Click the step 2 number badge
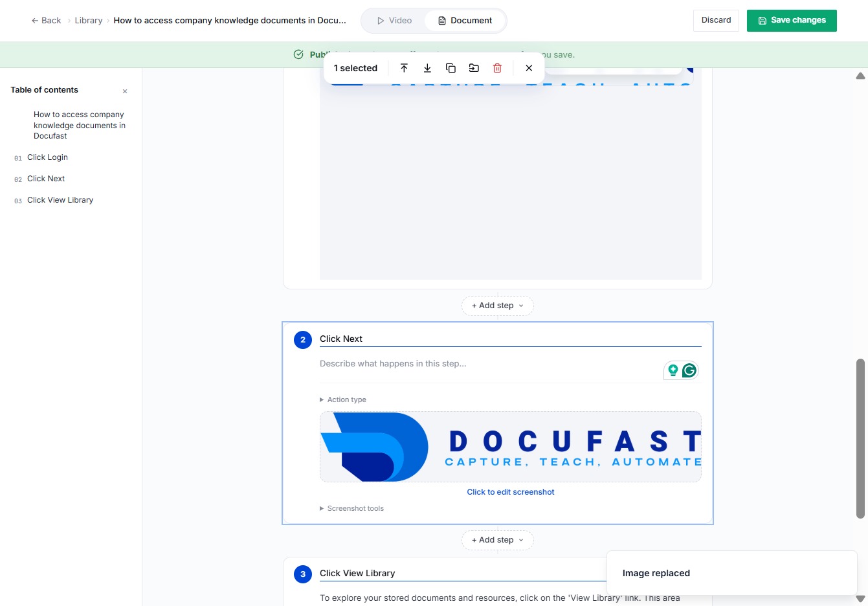 tap(303, 340)
